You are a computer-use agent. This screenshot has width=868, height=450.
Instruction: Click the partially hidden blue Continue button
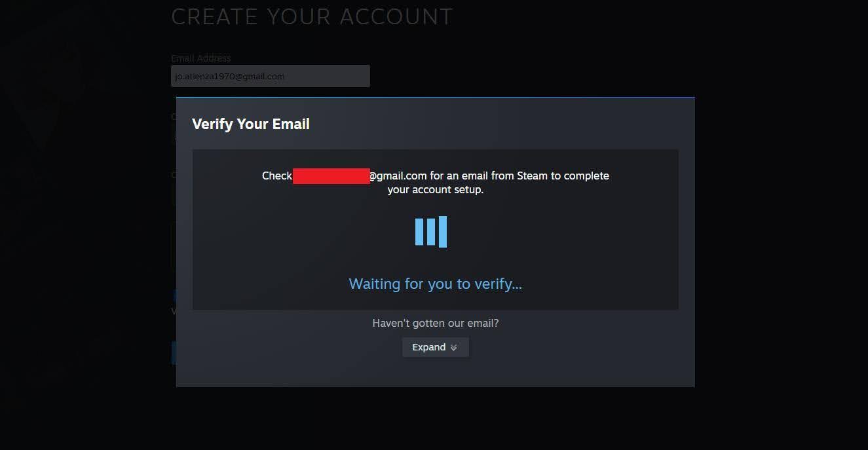pyautogui.click(x=174, y=352)
